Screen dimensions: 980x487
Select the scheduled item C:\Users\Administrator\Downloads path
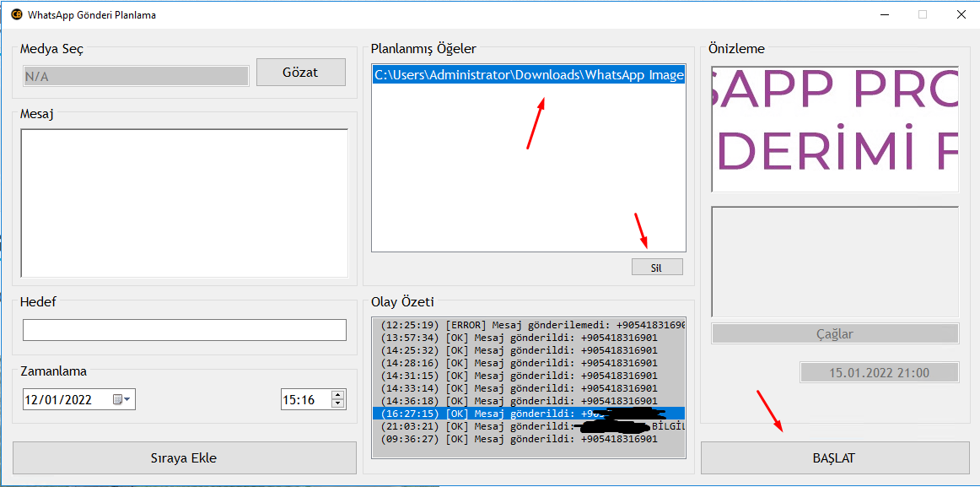coord(529,75)
